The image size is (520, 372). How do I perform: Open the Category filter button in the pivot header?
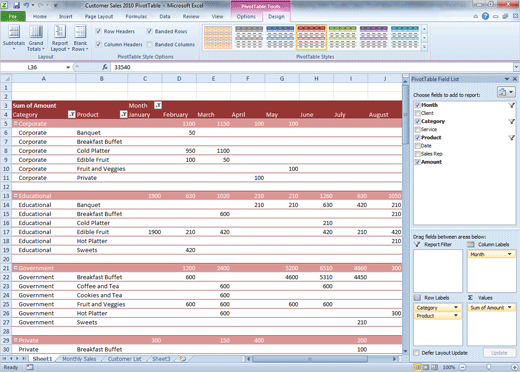[71, 114]
